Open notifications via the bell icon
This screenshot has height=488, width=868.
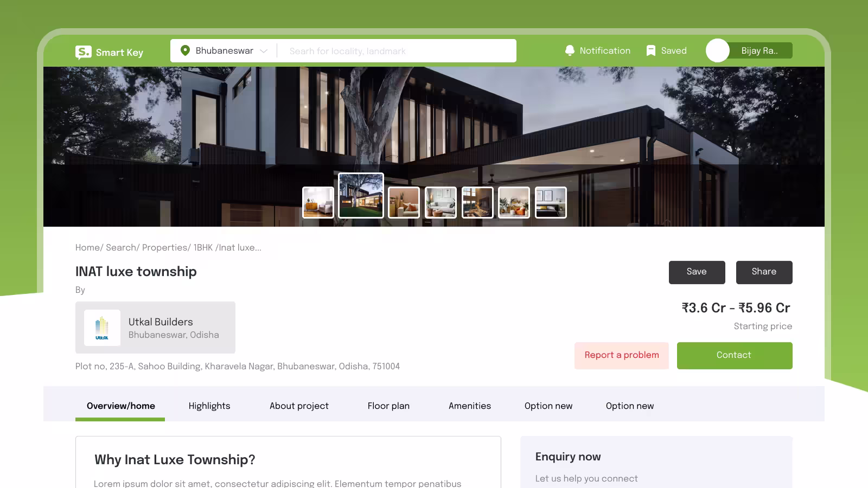click(x=570, y=50)
